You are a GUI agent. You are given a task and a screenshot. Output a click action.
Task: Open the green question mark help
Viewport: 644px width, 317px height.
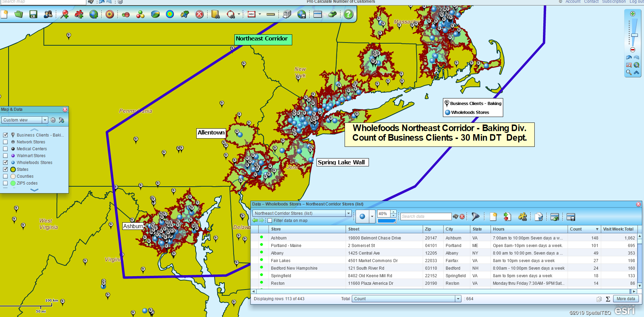[348, 14]
